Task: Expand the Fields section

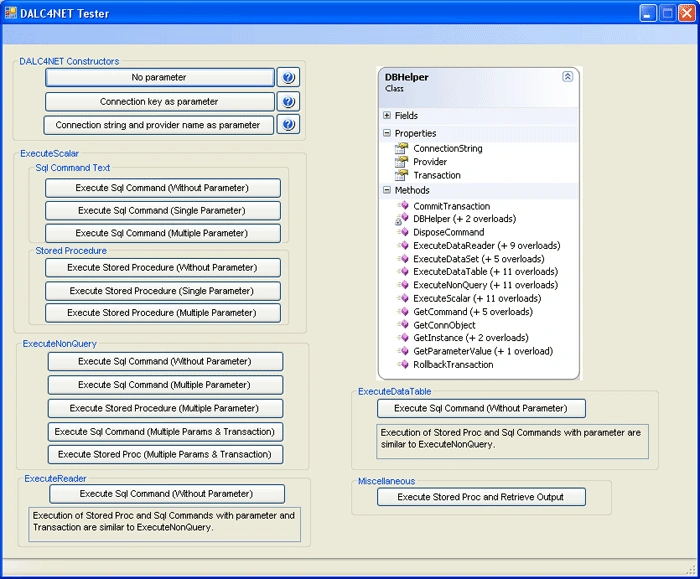Action: 387,115
